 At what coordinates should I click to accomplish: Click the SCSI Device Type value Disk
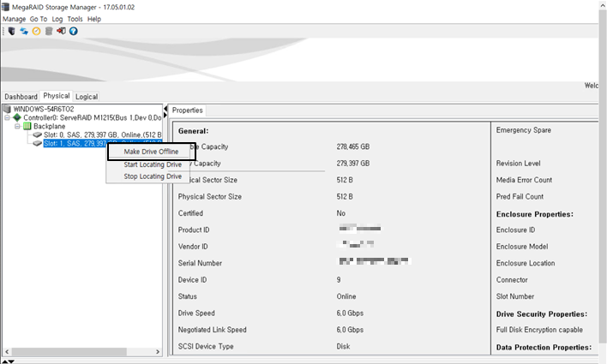[x=343, y=346]
